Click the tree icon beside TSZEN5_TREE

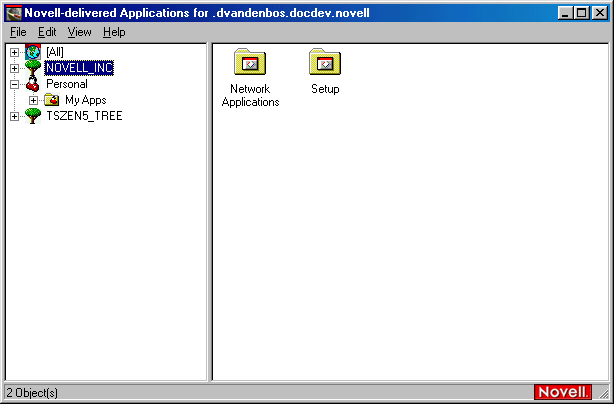pos(33,116)
